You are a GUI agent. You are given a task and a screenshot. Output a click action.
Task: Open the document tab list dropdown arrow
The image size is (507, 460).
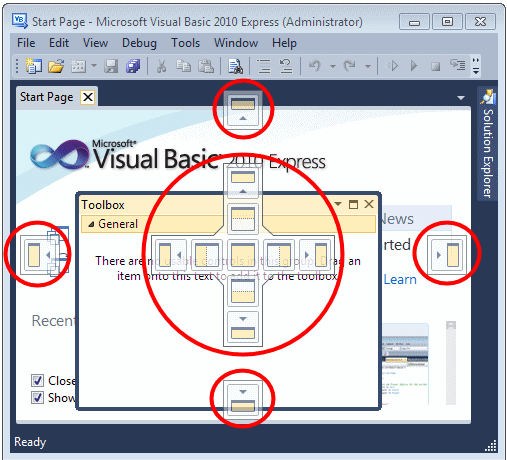461,98
